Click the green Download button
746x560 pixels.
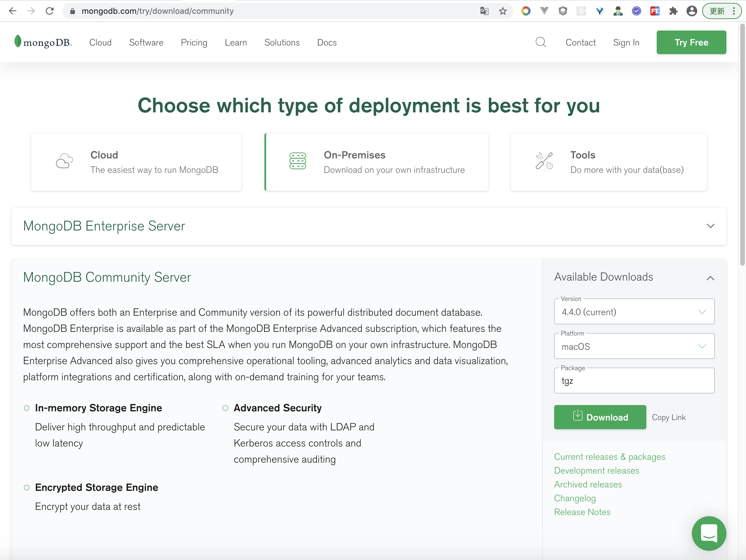click(600, 417)
